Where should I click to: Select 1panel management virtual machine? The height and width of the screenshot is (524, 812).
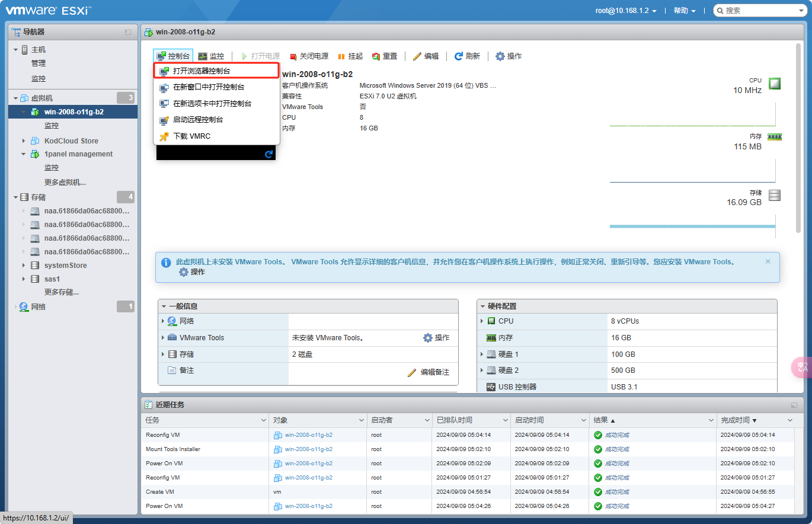[x=78, y=154]
